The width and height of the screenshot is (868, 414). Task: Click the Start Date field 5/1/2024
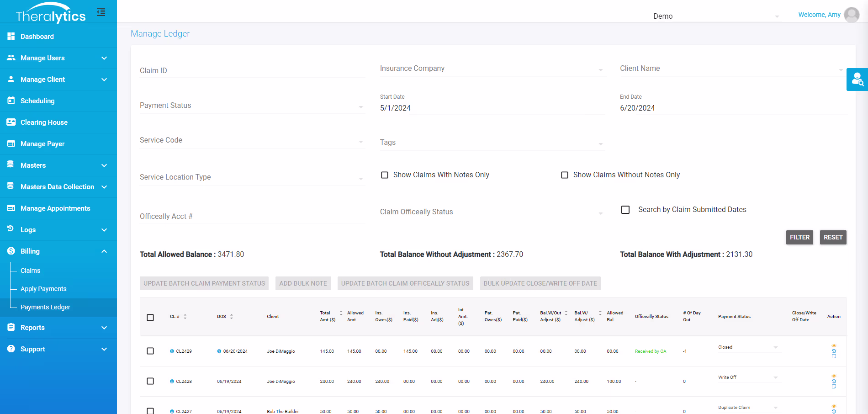pos(492,108)
